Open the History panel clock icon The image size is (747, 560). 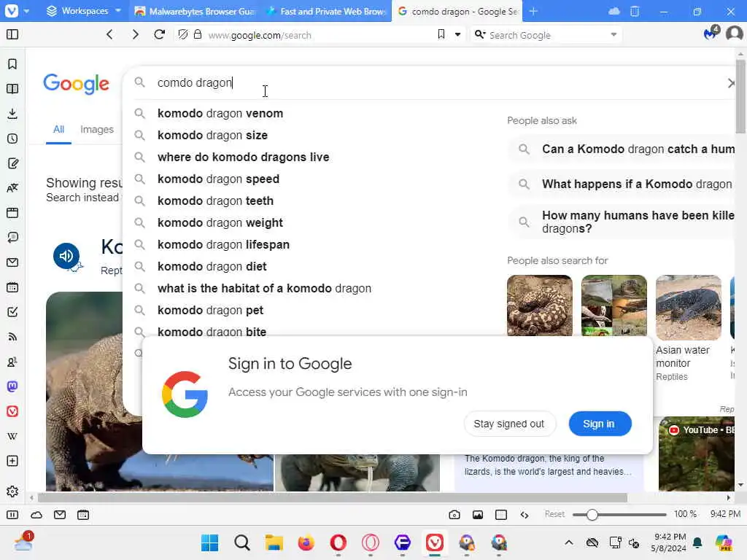tap(12, 139)
